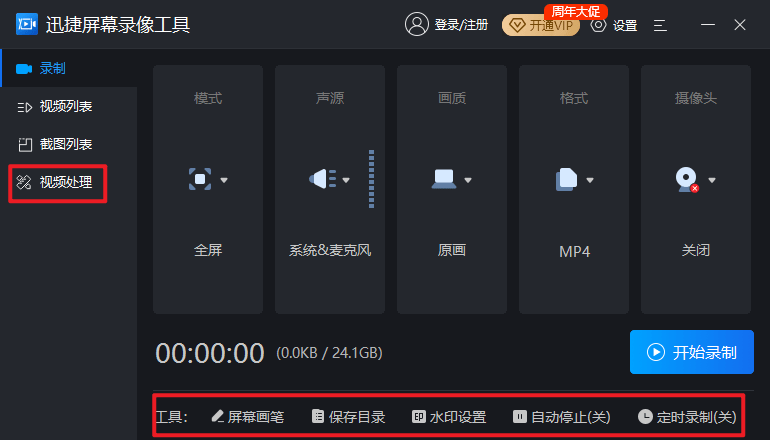Click the 视频处理 scissors icon
770x440 pixels.
[x=24, y=182]
